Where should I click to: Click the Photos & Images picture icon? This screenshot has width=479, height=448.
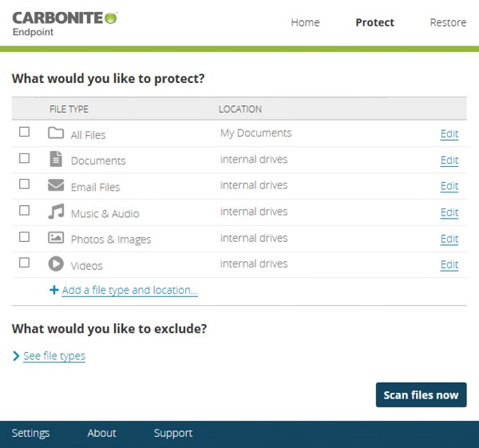tap(56, 237)
